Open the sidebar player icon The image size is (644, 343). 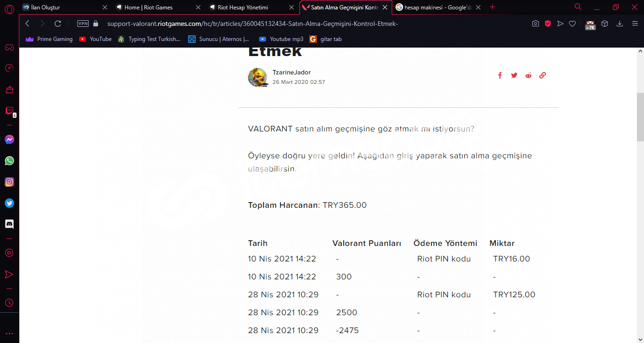pos(9,253)
